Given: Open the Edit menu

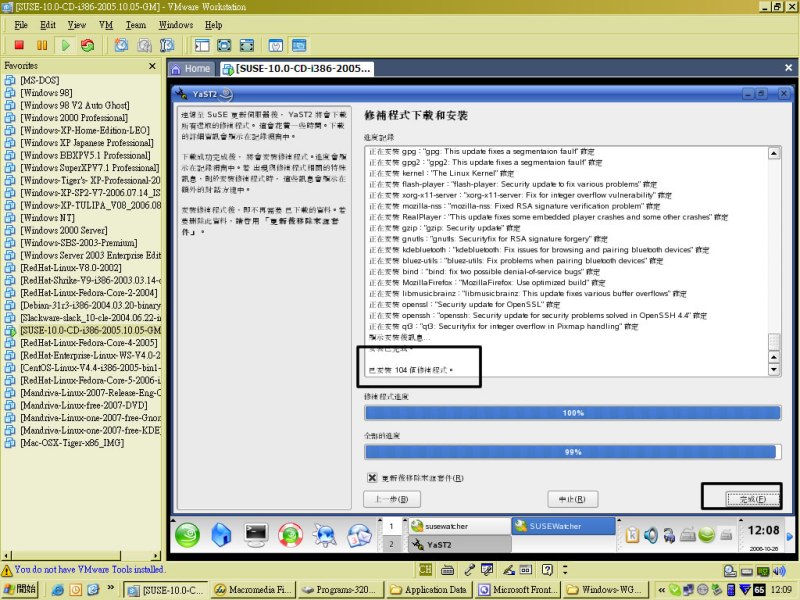Looking at the screenshot, I should pyautogui.click(x=48, y=25).
